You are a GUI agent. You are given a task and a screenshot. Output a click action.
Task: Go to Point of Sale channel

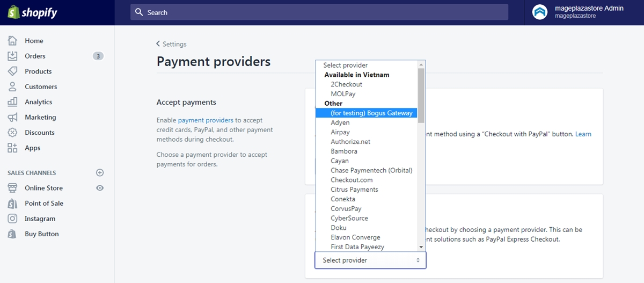pyautogui.click(x=44, y=204)
